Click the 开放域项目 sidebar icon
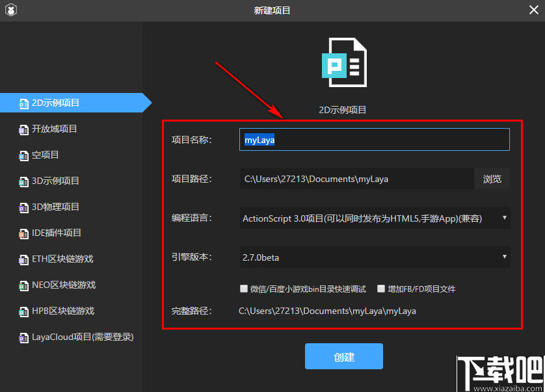The image size is (545, 392). pyautogui.click(x=23, y=129)
